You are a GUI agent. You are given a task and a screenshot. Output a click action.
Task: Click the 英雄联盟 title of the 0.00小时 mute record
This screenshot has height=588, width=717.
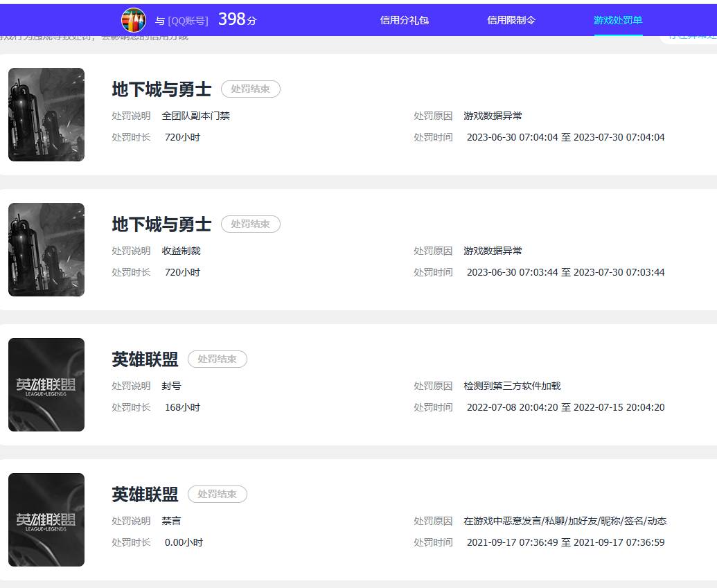point(145,495)
